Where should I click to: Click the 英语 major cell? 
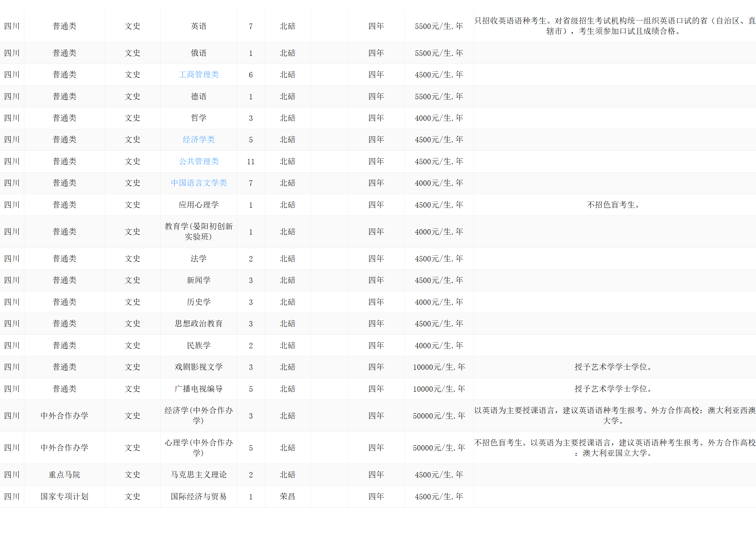coord(199,26)
